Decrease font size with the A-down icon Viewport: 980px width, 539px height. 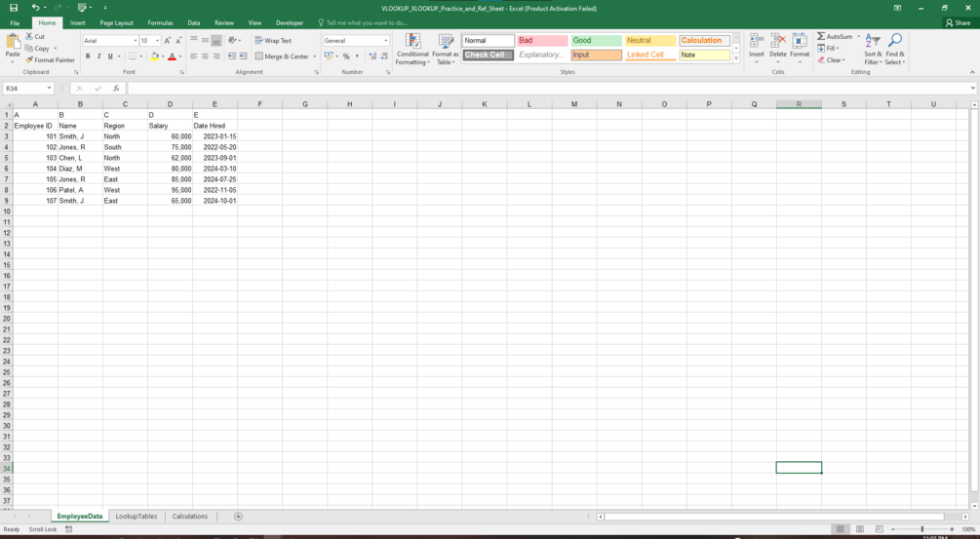click(x=178, y=41)
